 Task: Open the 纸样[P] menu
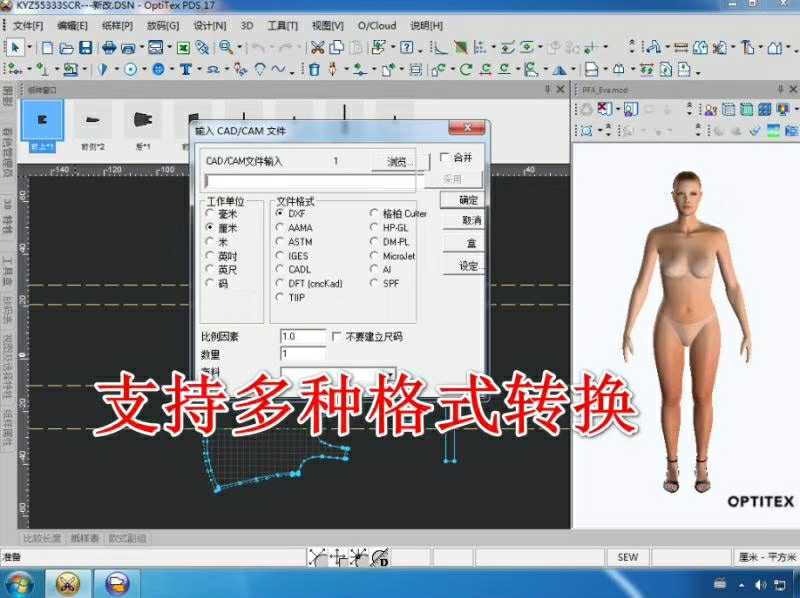(x=117, y=26)
